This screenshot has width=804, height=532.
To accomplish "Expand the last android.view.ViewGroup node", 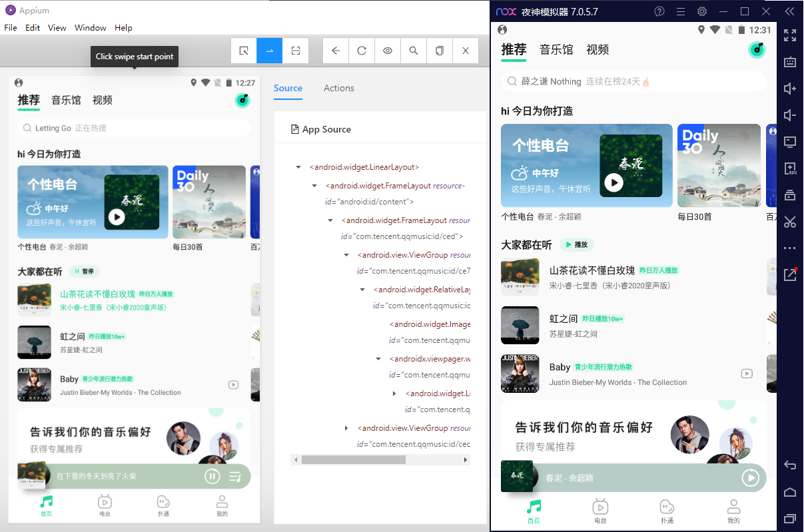I will coord(346,428).
